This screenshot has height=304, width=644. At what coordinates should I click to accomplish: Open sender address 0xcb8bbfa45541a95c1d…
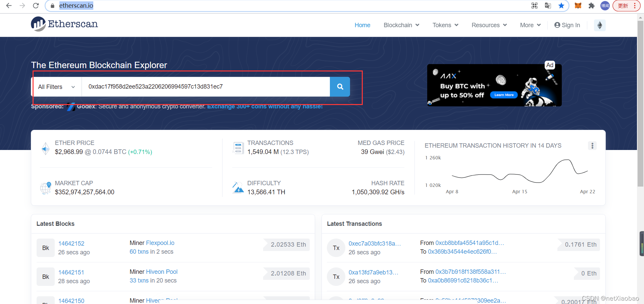click(469, 243)
